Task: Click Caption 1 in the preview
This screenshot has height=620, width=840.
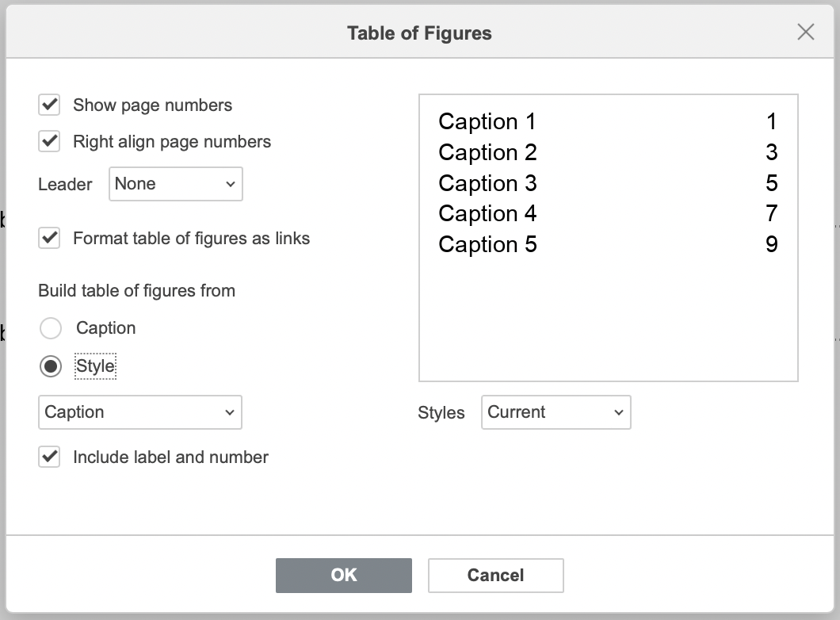Action: coord(487,121)
